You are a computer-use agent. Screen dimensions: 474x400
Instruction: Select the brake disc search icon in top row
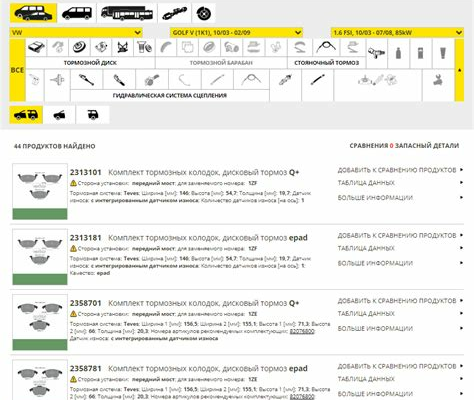coord(204,13)
